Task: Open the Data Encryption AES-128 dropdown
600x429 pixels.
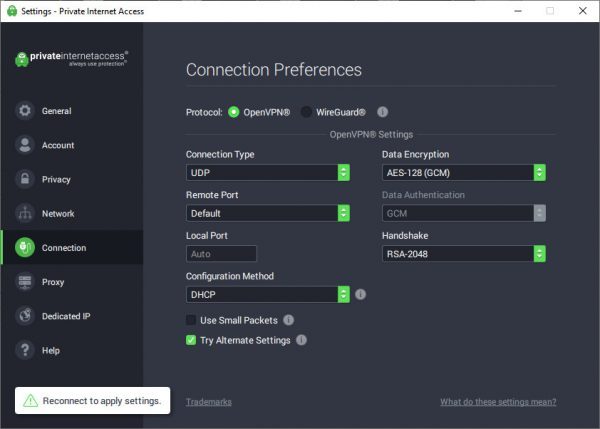Action: click(464, 173)
